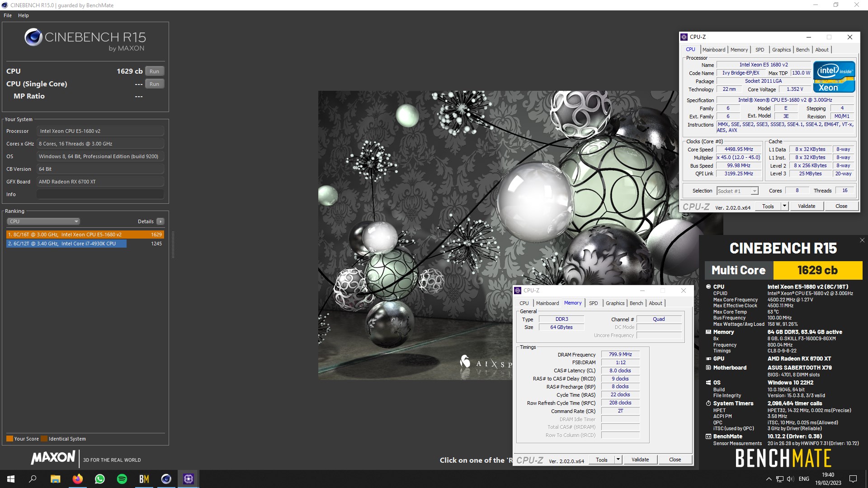Expand Tools arrow in Memory window
868x488 pixels.
click(618, 460)
